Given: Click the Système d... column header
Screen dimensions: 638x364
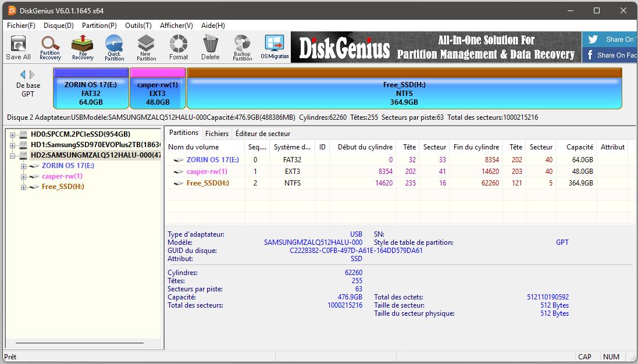Looking at the screenshot, I should coord(292,147).
